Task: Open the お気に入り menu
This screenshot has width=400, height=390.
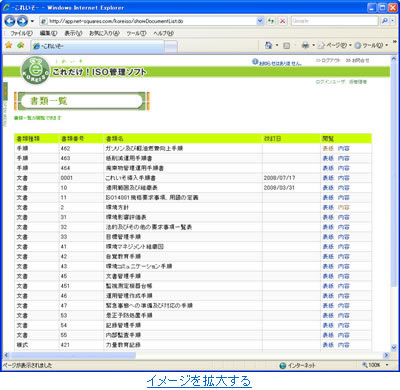Action: (104, 33)
